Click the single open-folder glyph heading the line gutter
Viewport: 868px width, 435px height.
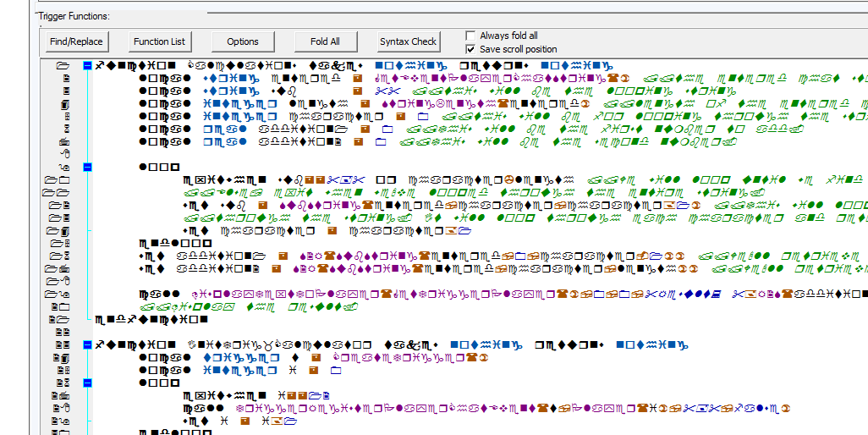tap(63, 66)
